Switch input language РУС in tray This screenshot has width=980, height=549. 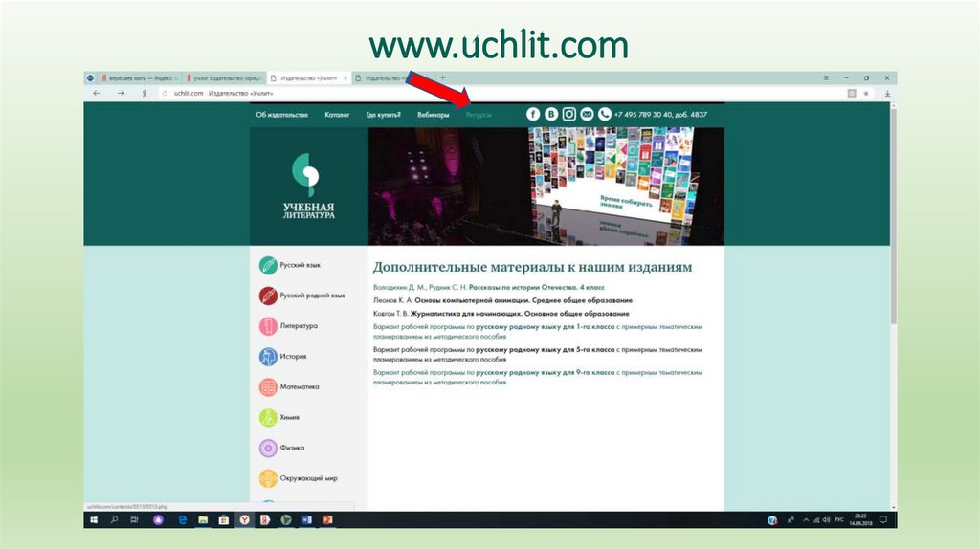839,519
